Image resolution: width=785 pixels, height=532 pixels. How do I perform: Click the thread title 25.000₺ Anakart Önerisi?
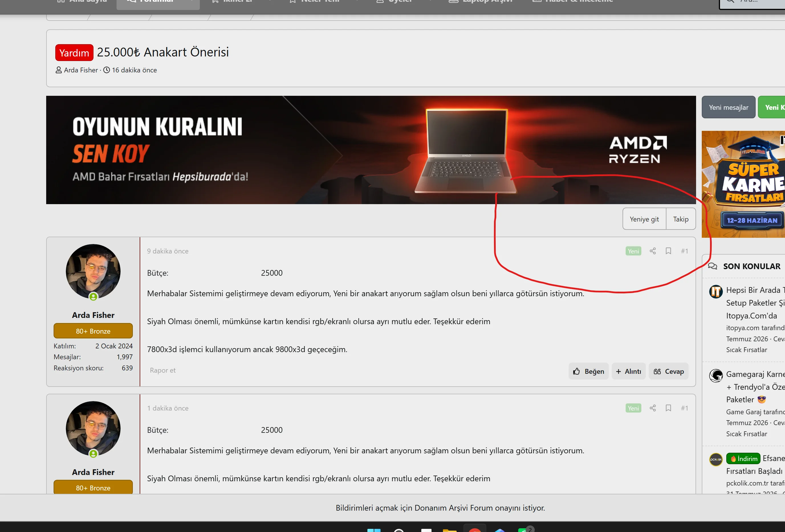pos(163,52)
